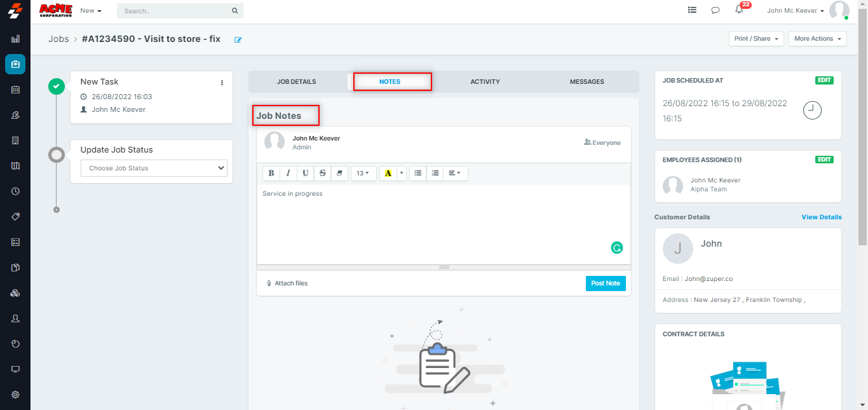
Task: Edit the job scheduled time
Action: (824, 80)
